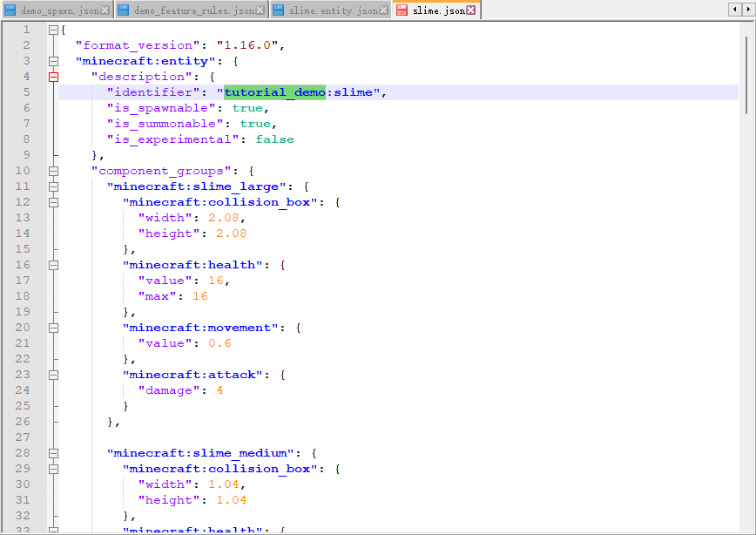The image size is (756, 535).
Task: Click the "1.16.0" version value
Action: (247, 45)
